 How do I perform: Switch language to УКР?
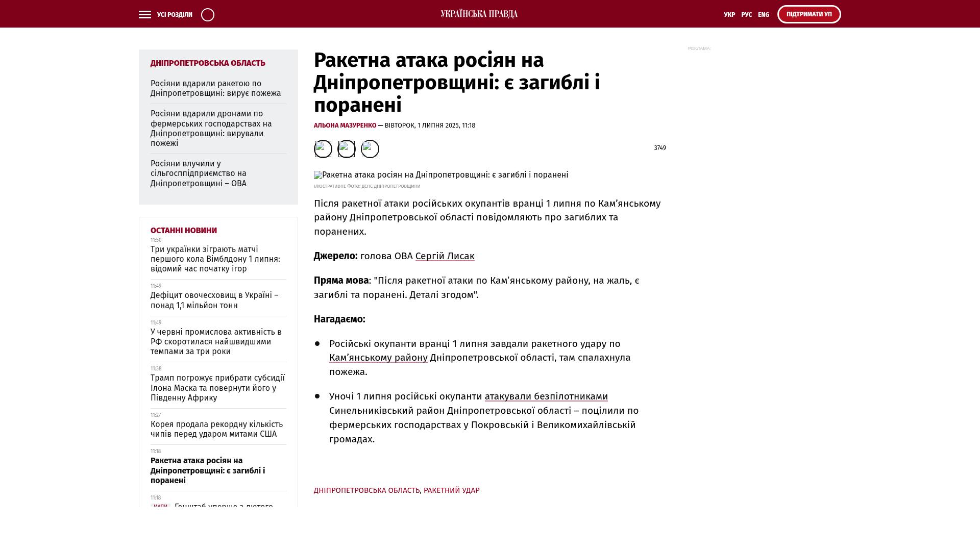[729, 15]
